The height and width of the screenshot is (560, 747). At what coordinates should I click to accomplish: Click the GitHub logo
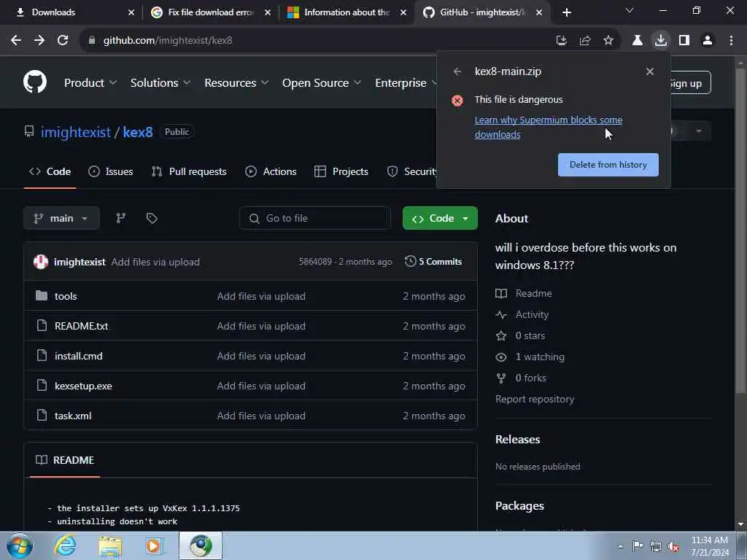click(35, 82)
